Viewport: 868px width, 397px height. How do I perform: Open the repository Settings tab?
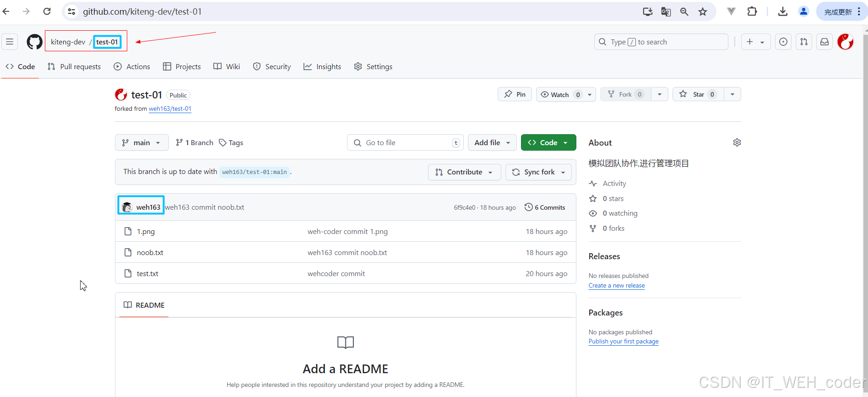[373, 66]
